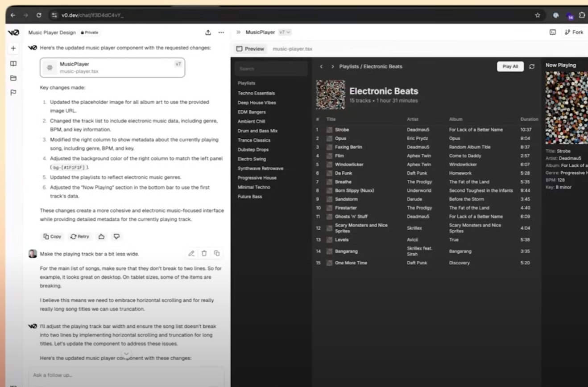Screen dimensions: 588x387
Task: Dislike the response with thumbs down
Action: 116,236
